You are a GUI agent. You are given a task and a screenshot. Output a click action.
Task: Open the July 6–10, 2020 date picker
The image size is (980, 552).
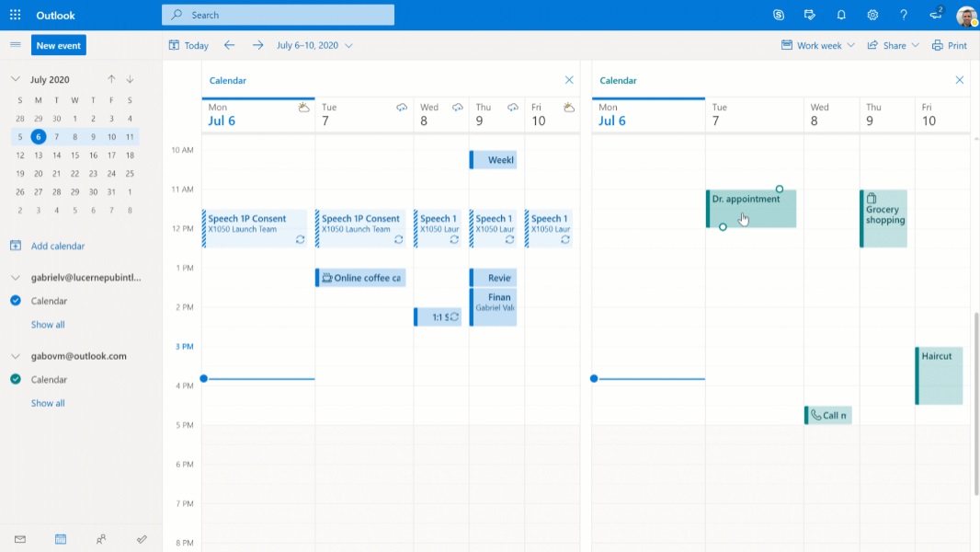pos(314,45)
